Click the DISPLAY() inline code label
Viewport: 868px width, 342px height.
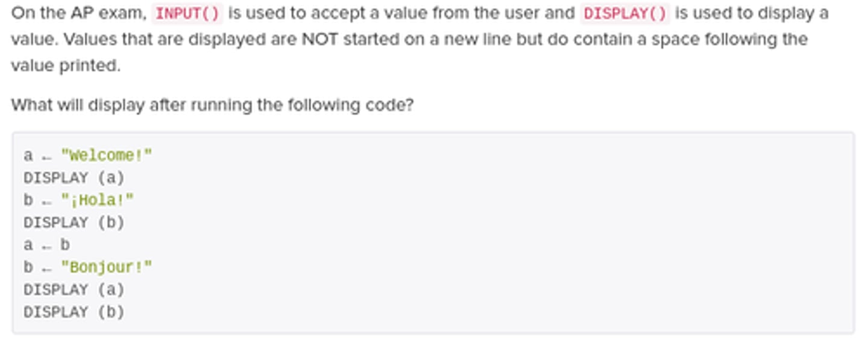click(x=625, y=13)
